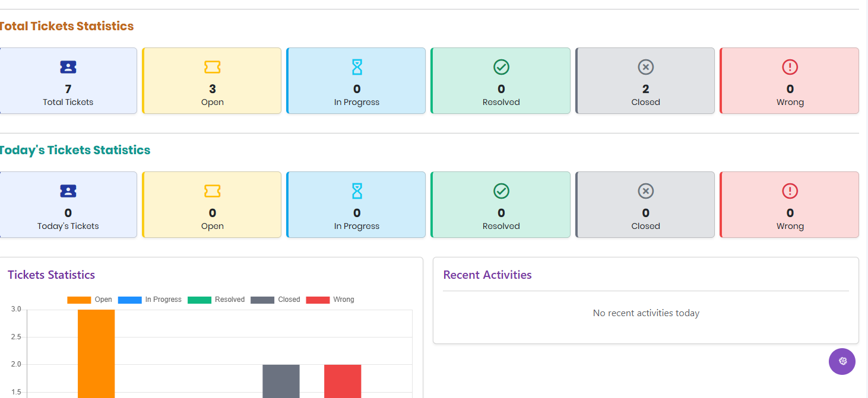The width and height of the screenshot is (868, 398).
Task: Toggle the Open series in chart legend
Action: coord(90,300)
